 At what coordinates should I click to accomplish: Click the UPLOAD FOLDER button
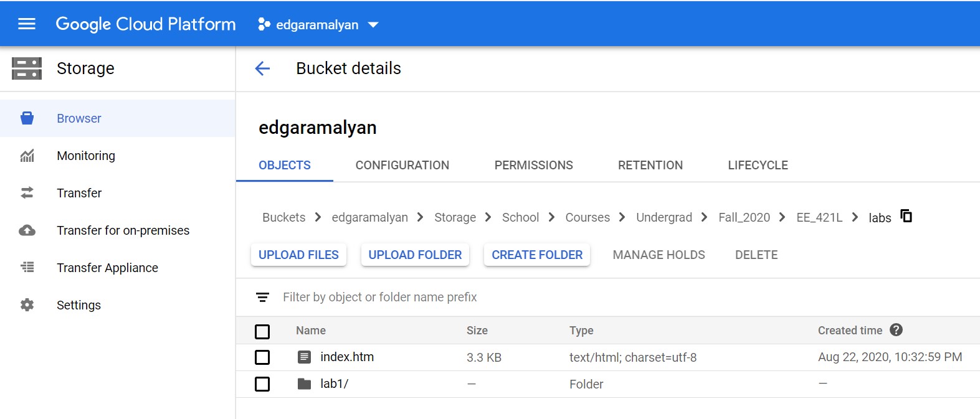click(x=415, y=255)
